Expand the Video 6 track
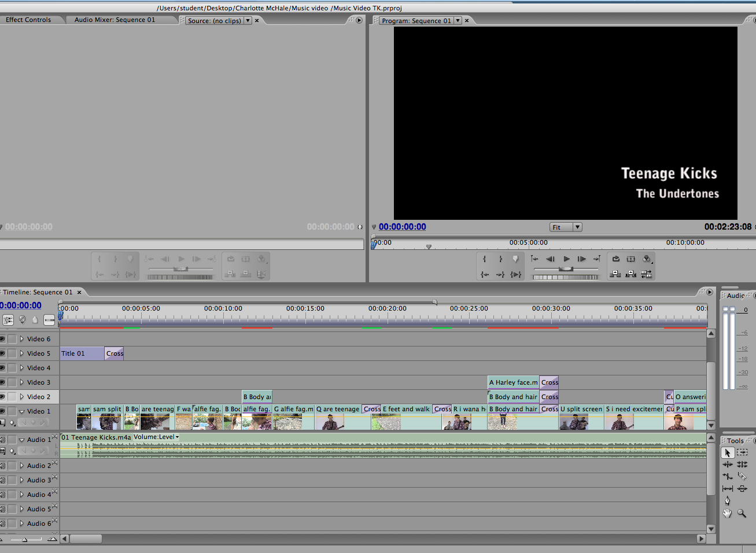 (22, 339)
